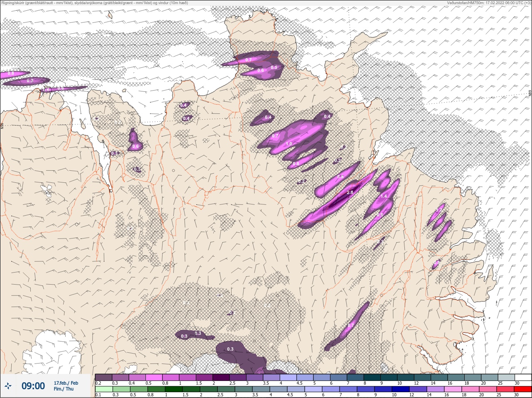Select the red swatch before label 30, lower legend

[505, 389]
